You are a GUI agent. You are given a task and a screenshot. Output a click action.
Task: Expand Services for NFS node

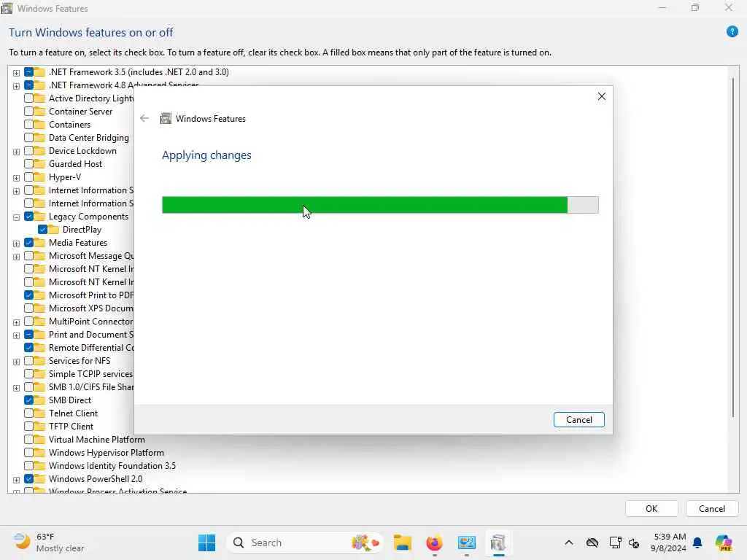pos(16,362)
